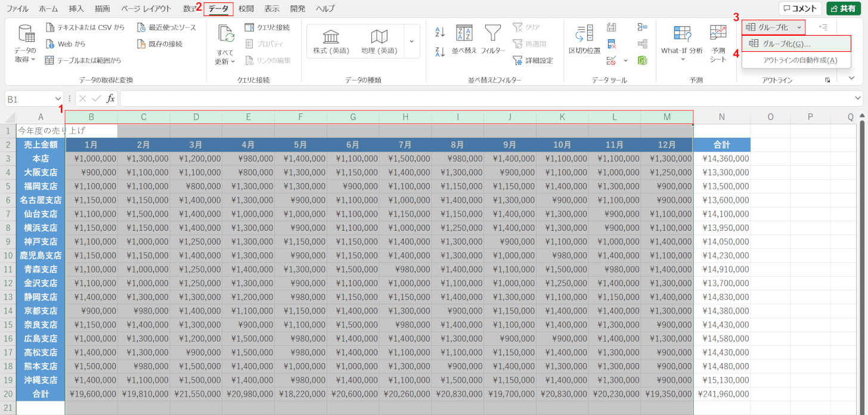The height and width of the screenshot is (415, 868).
Task: Expand the data types gallery arrow
Action: tap(411, 41)
